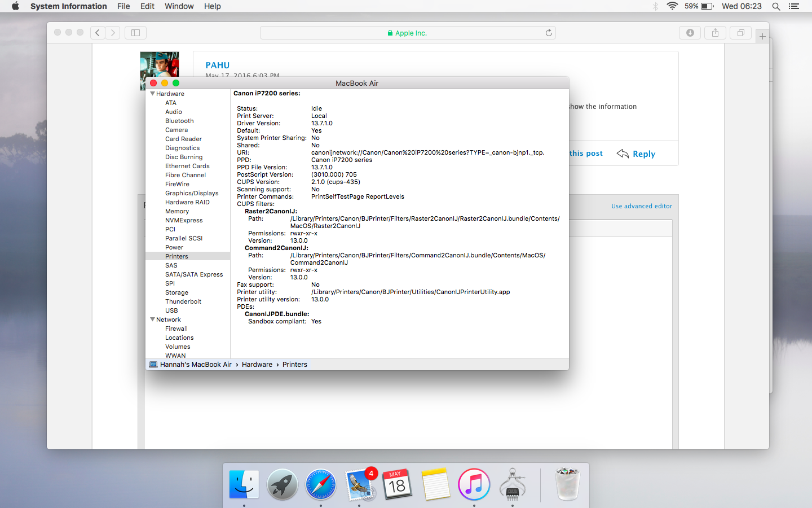Reload the Apple Inc. page
This screenshot has width=812, height=508.
pos(549,33)
